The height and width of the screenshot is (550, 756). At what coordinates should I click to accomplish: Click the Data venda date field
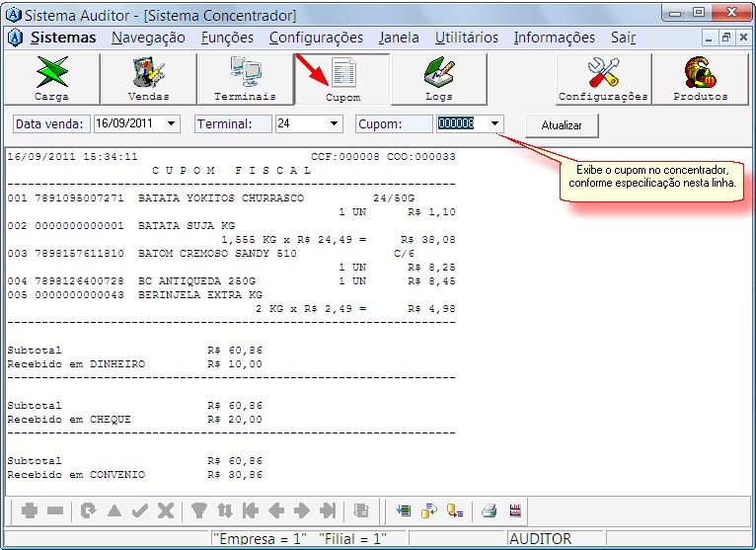[x=128, y=124]
